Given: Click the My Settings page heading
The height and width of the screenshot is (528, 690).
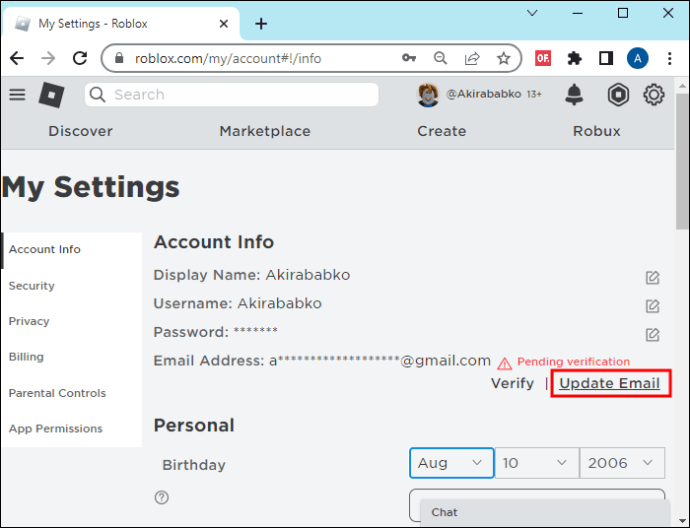Looking at the screenshot, I should (91, 187).
